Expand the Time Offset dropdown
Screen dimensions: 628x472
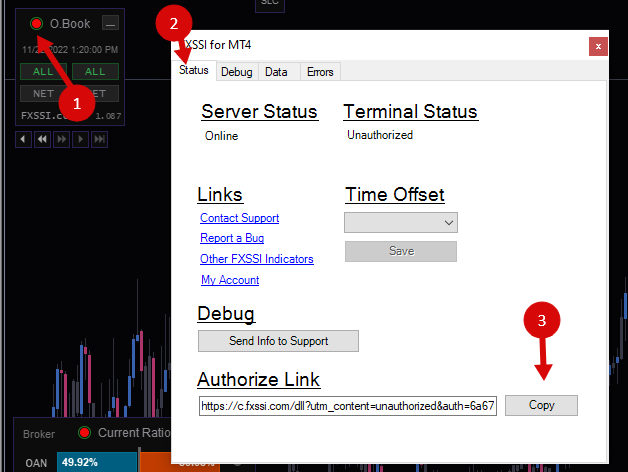pos(401,222)
